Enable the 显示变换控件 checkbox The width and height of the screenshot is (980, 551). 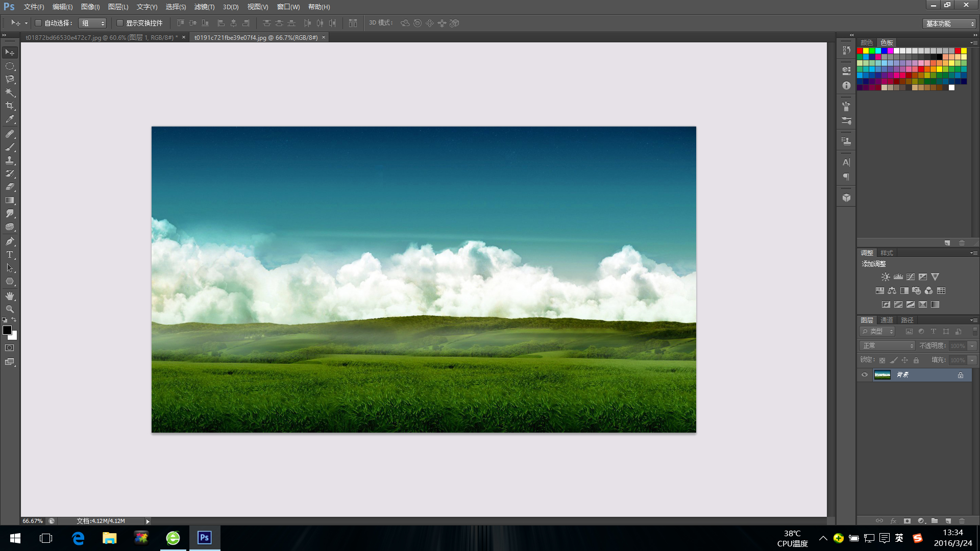point(120,23)
